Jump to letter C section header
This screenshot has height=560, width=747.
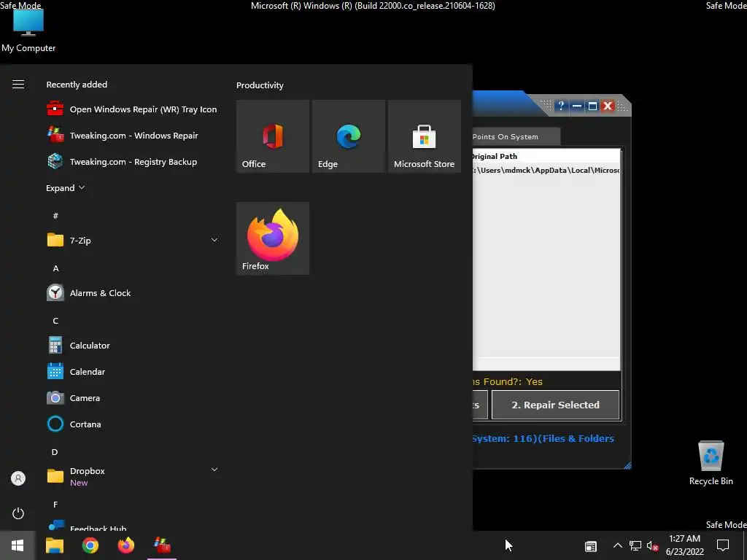pos(55,321)
